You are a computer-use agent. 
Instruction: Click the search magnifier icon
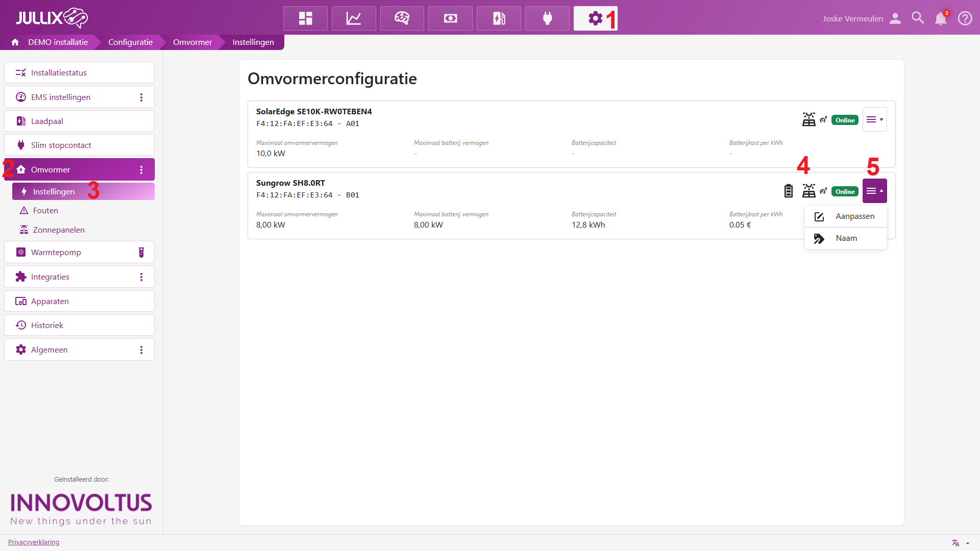(918, 18)
